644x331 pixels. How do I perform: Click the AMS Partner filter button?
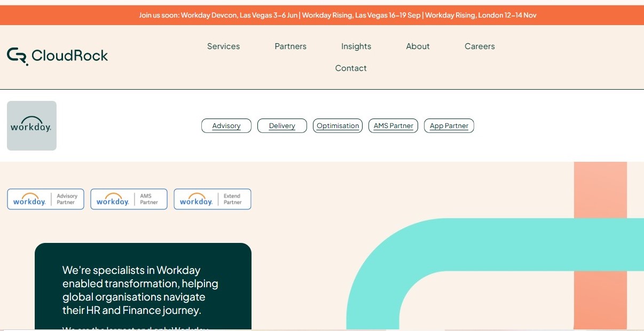(393, 125)
